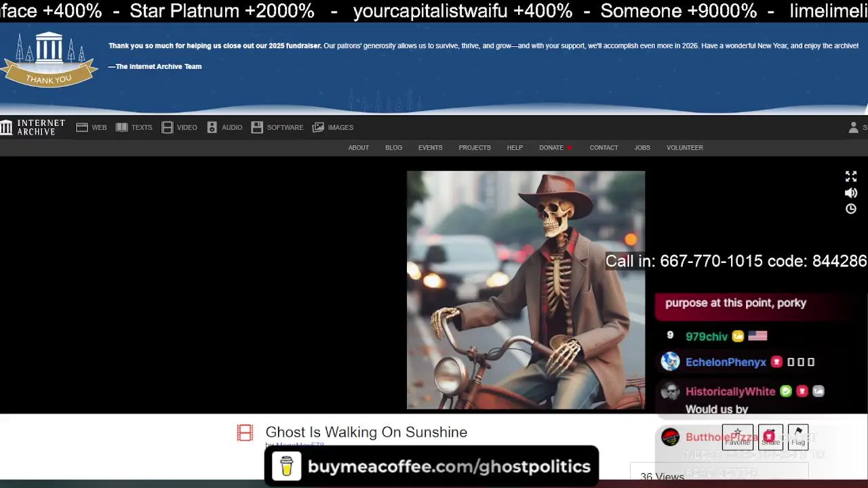Open the Volunteer link

685,148
